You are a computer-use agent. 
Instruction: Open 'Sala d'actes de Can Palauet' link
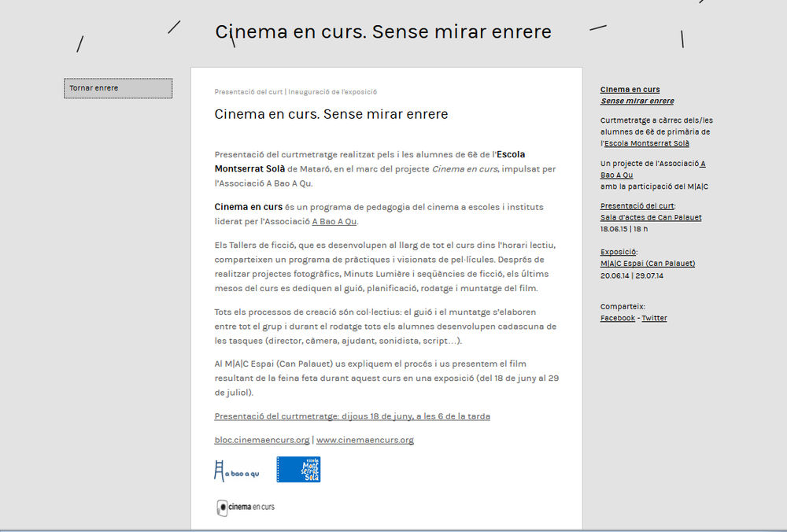pyautogui.click(x=650, y=217)
